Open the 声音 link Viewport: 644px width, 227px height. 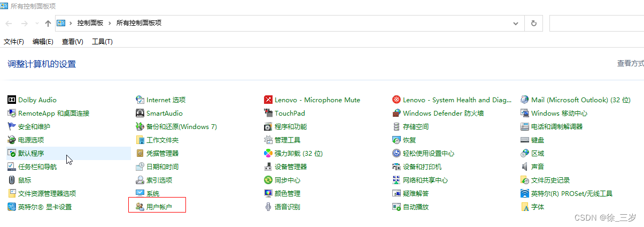coord(538,167)
